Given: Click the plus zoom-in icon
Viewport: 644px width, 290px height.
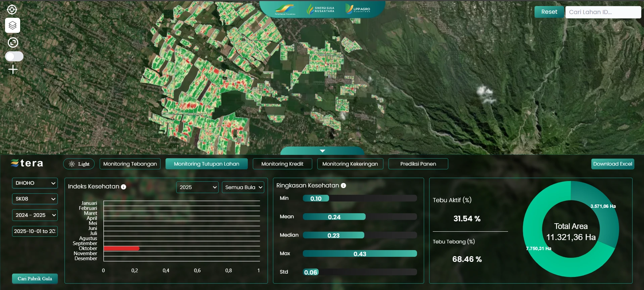Looking at the screenshot, I should pyautogui.click(x=13, y=69).
